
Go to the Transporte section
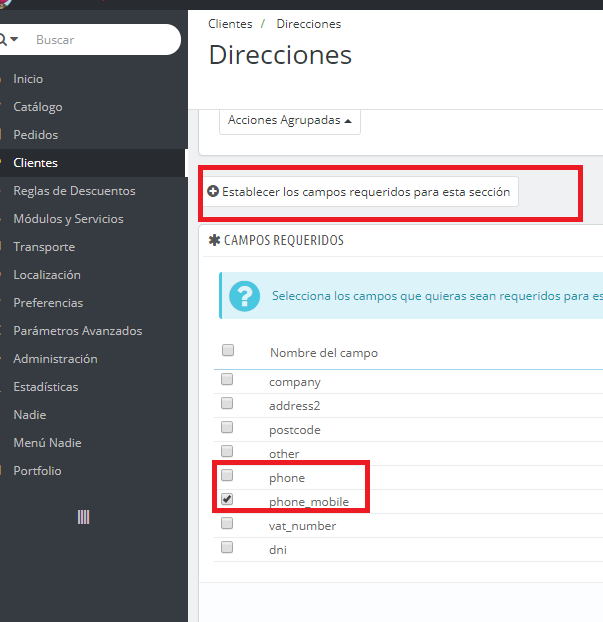click(x=44, y=247)
